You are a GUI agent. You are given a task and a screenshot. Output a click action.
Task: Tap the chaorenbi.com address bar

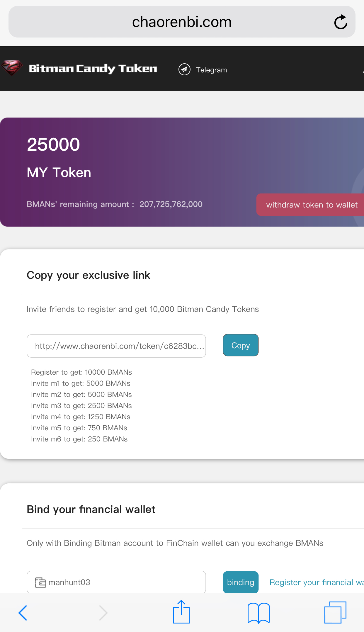coord(182,22)
